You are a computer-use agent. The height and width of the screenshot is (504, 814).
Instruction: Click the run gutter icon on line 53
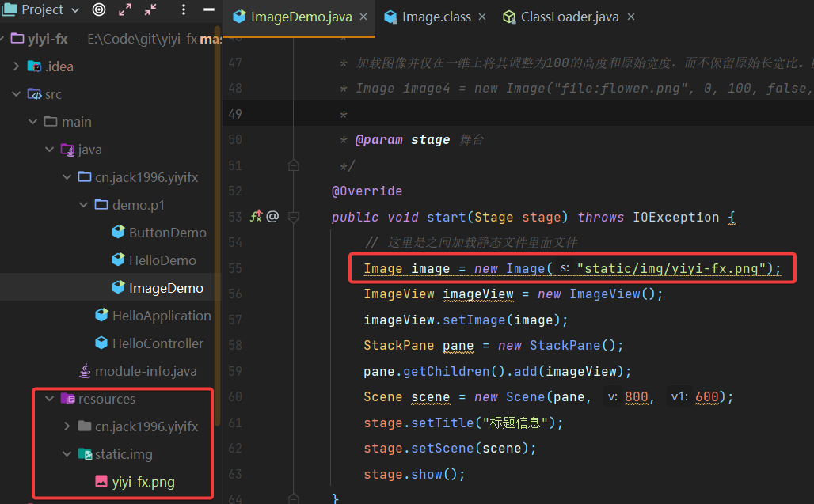(x=256, y=216)
